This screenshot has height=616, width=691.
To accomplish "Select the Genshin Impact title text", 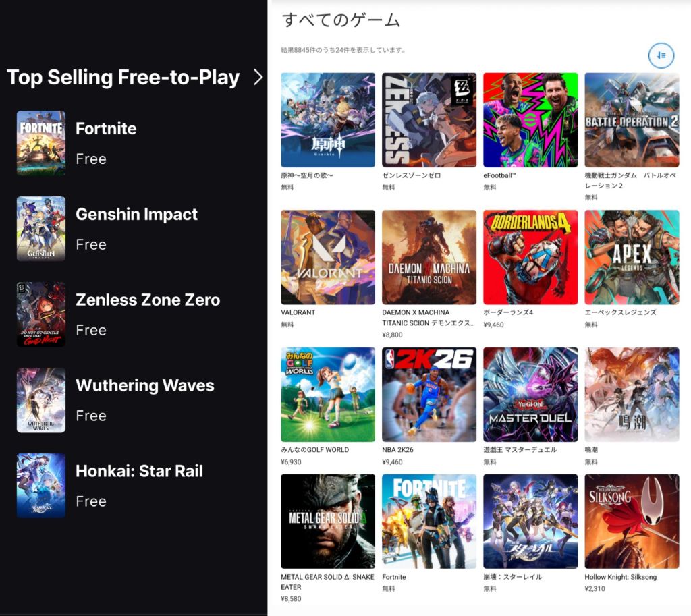I will point(136,214).
